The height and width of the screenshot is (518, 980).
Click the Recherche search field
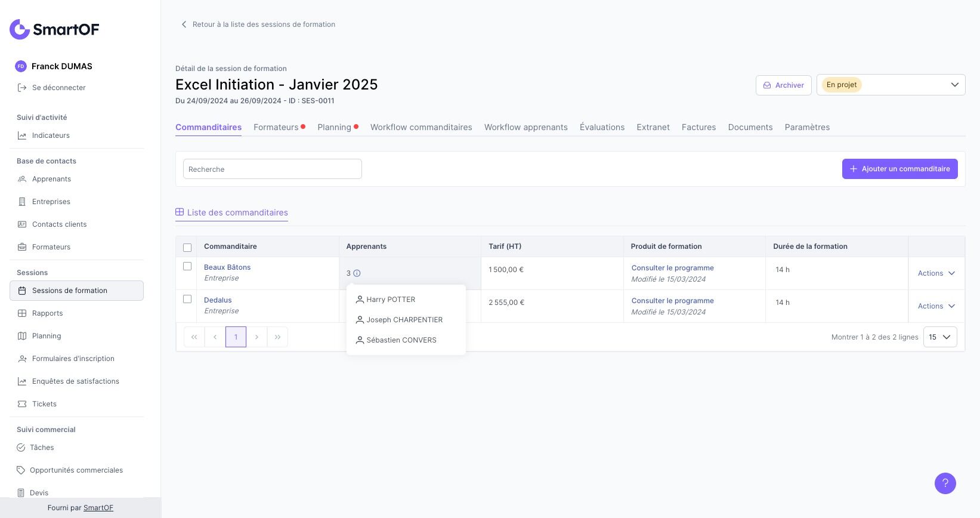click(x=272, y=169)
